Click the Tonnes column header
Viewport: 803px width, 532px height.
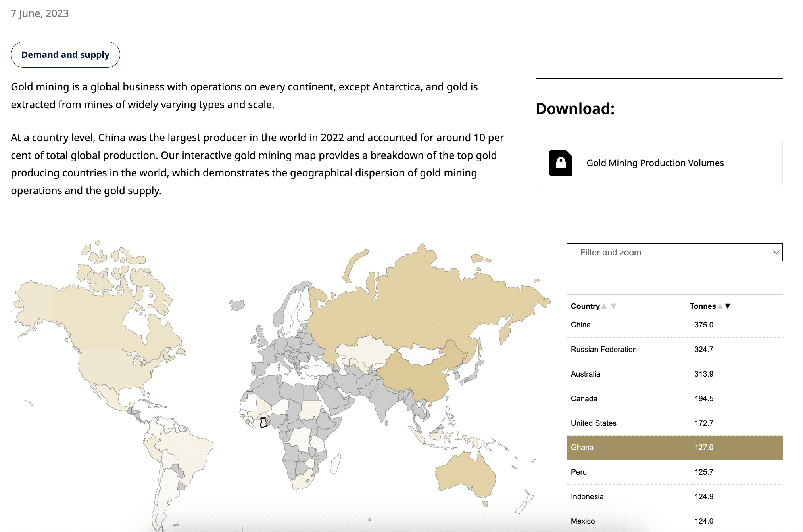tap(702, 306)
